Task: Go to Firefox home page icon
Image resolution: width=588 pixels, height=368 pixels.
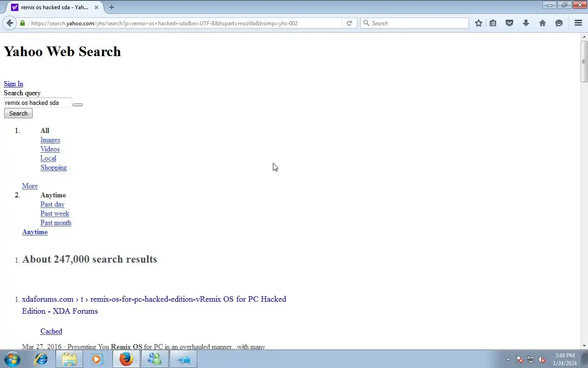Action: 543,23
